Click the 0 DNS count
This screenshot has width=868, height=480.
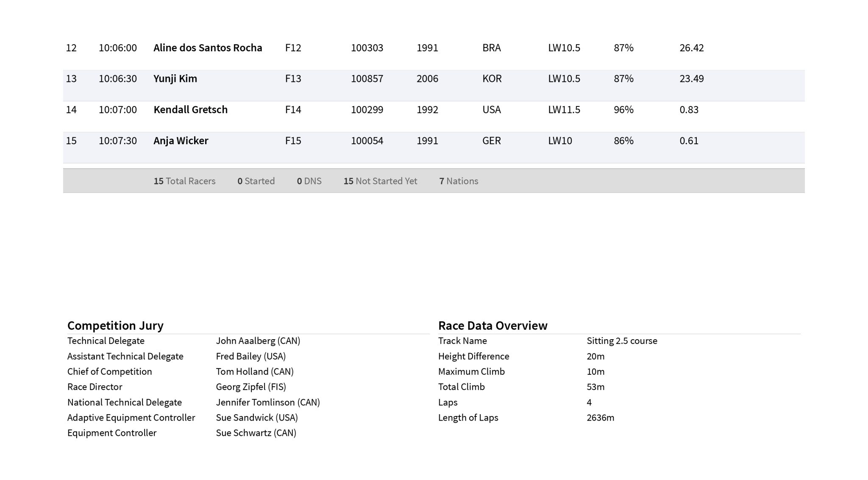tap(309, 181)
